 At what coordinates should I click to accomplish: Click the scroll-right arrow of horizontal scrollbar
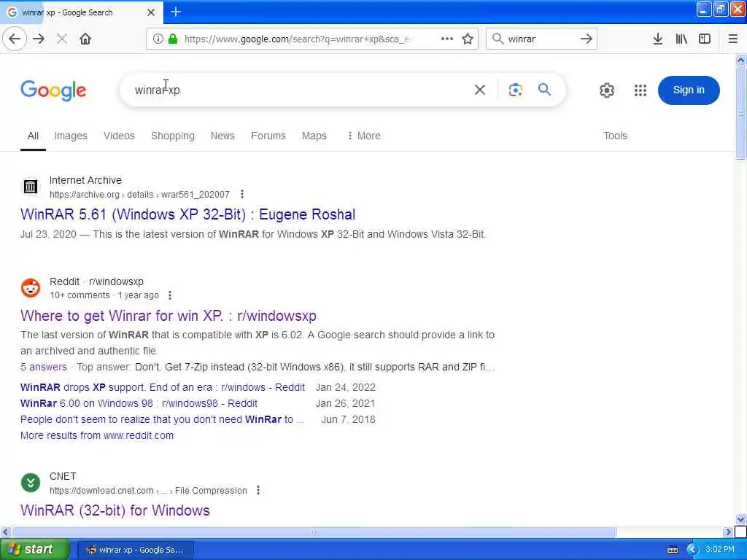point(728,532)
